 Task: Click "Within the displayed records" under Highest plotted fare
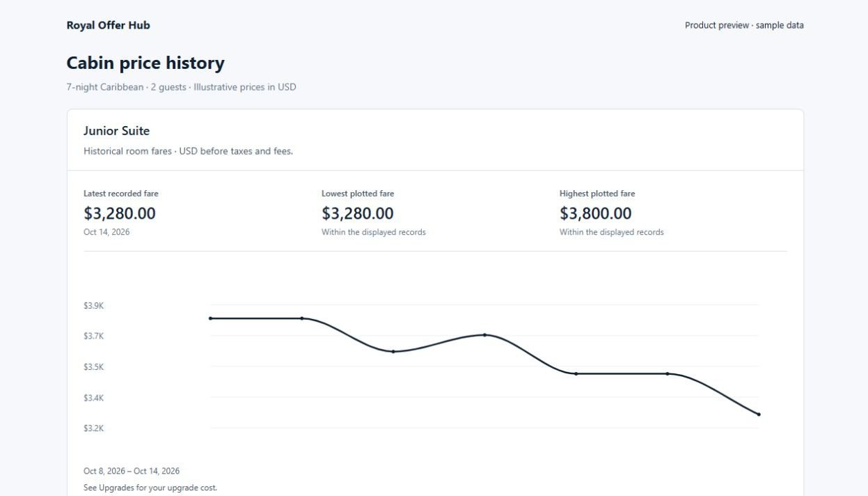[612, 232]
